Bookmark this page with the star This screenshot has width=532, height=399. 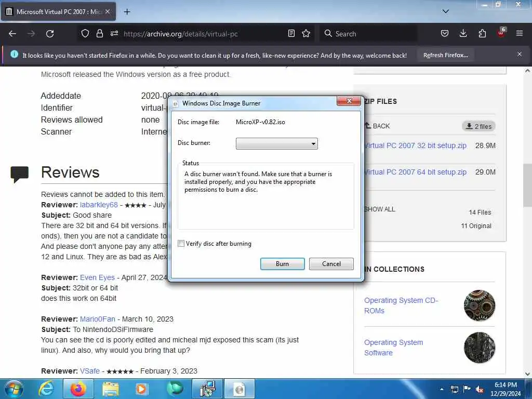pyautogui.click(x=306, y=33)
